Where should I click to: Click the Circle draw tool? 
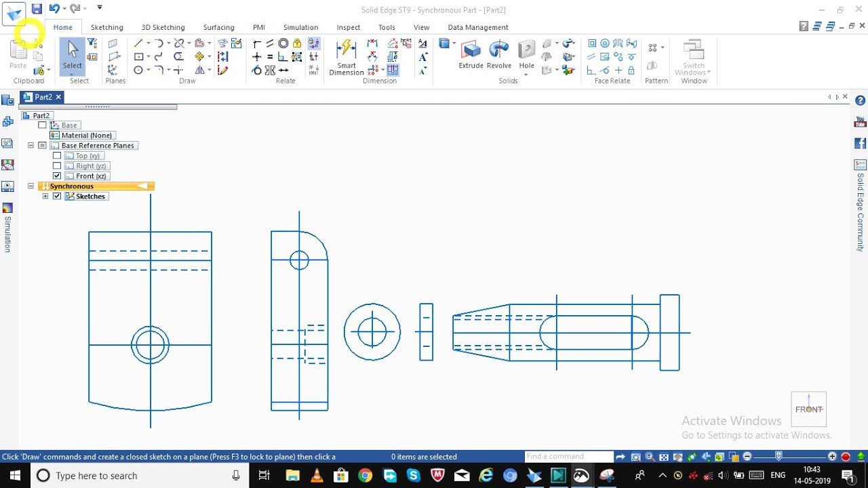[x=138, y=70]
